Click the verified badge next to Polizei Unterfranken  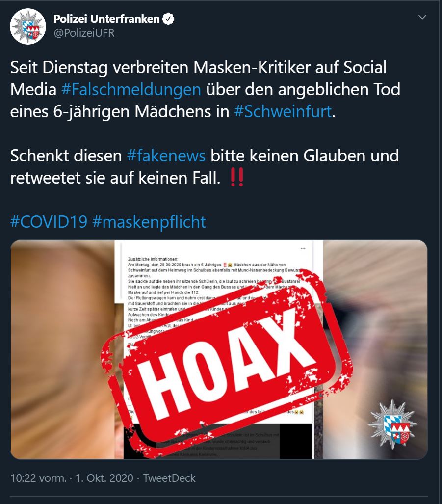[x=168, y=19]
